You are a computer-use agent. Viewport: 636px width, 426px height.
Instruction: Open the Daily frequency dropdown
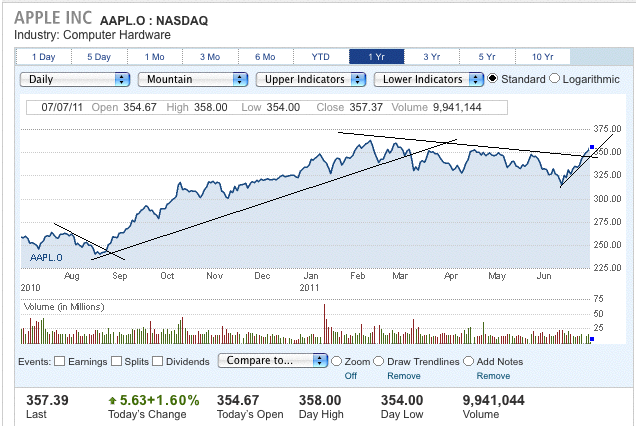(x=75, y=79)
